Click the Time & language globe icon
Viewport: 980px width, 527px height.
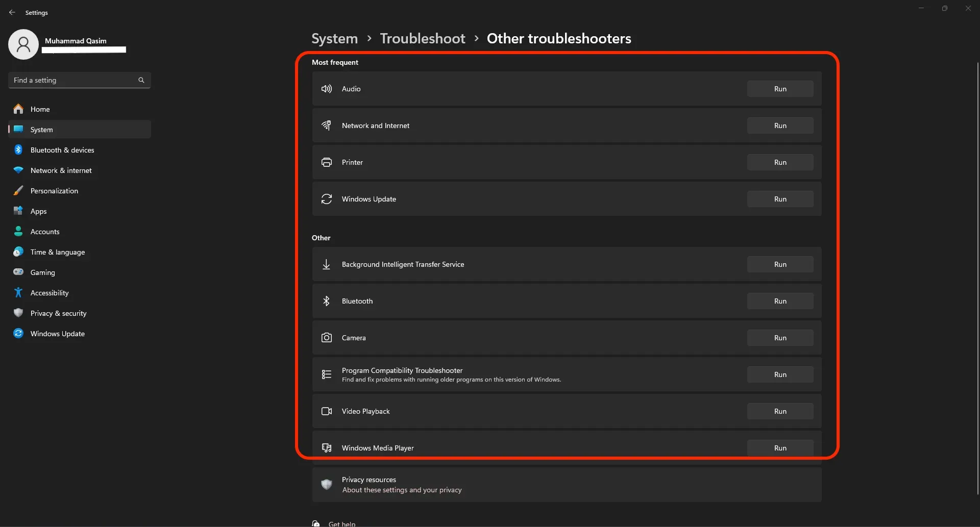18,252
